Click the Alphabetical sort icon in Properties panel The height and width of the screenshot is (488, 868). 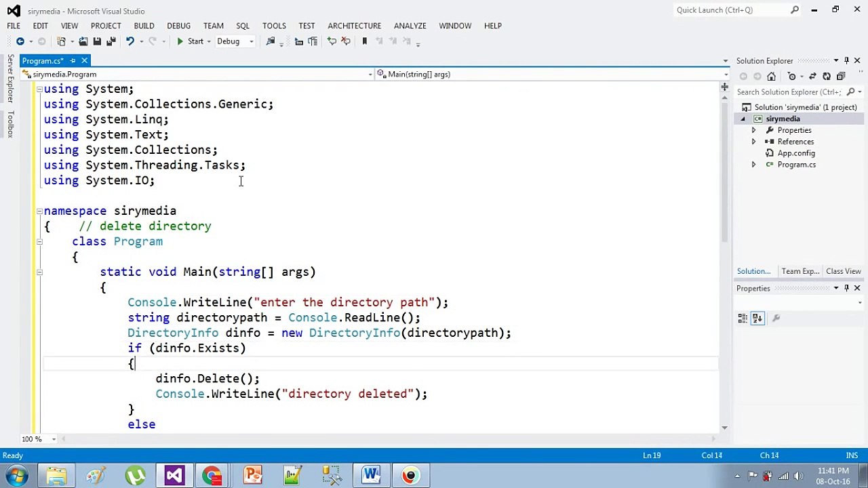pyautogui.click(x=757, y=319)
